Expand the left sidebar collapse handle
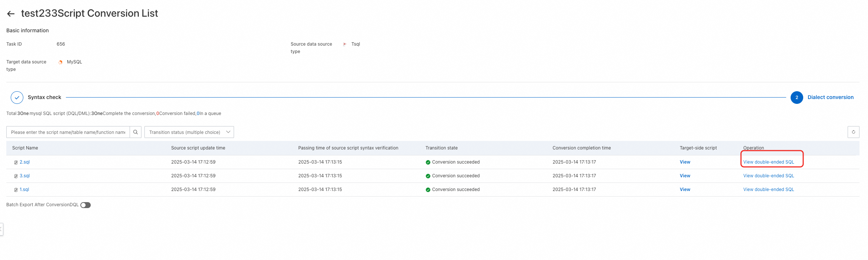This screenshot has height=260, width=868. [x=1, y=229]
